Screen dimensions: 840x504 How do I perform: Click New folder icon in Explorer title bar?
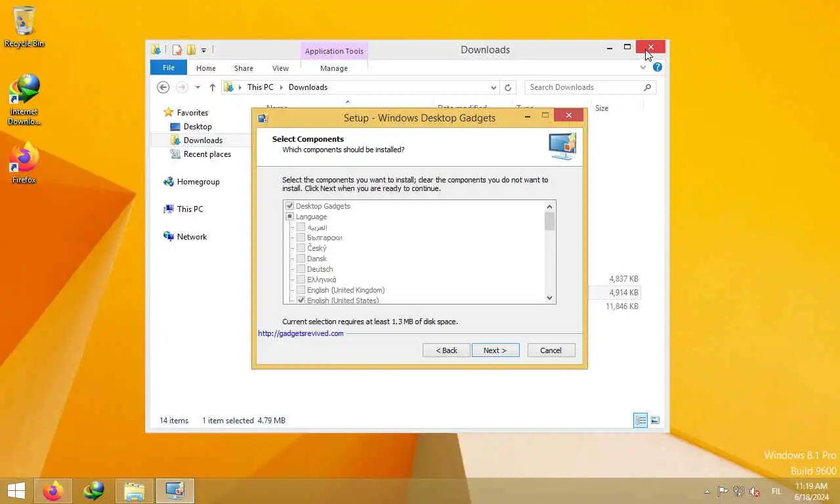[191, 50]
